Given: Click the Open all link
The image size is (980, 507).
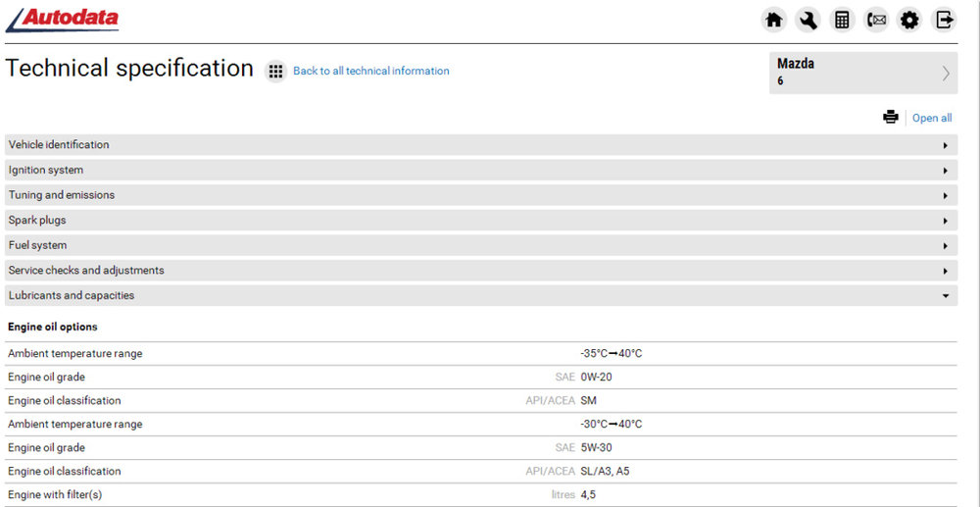Looking at the screenshot, I should pos(932,118).
